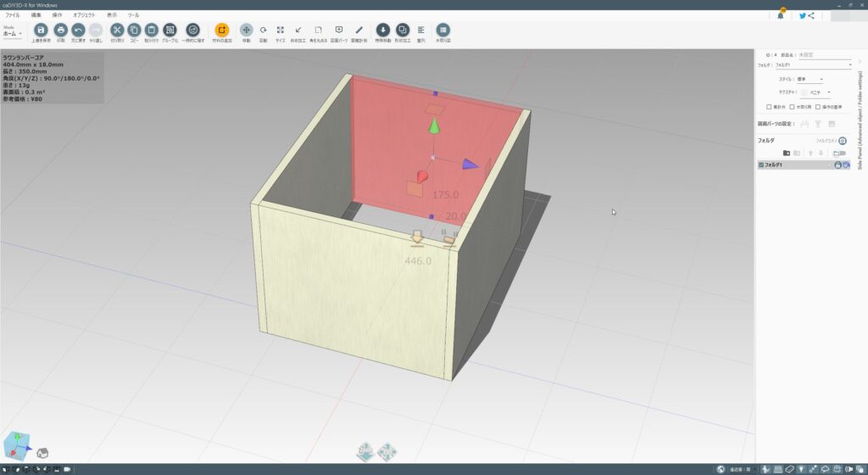Select the rotate (回転) tool
Image resolution: width=868 pixels, height=475 pixels.
263,30
